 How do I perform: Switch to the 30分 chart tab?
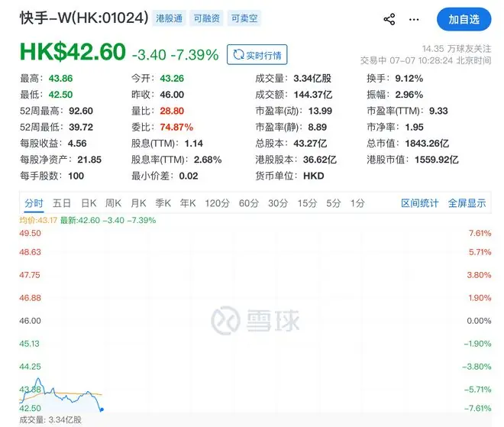coord(278,203)
